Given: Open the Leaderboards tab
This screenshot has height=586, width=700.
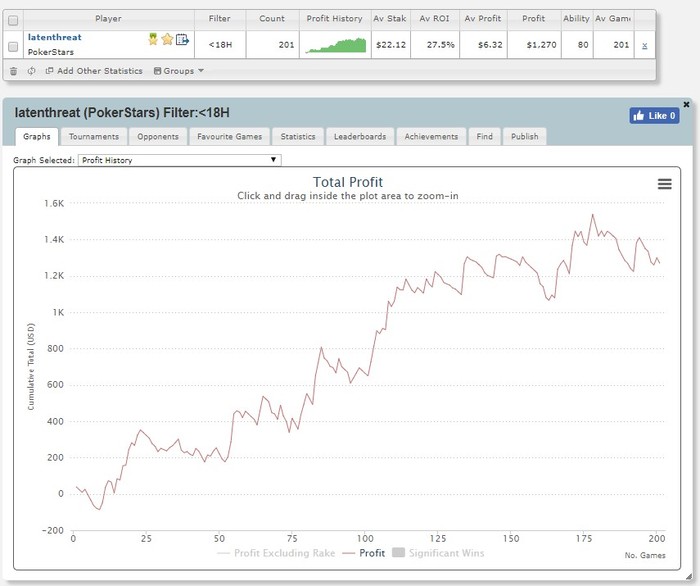Looking at the screenshot, I should (360, 137).
